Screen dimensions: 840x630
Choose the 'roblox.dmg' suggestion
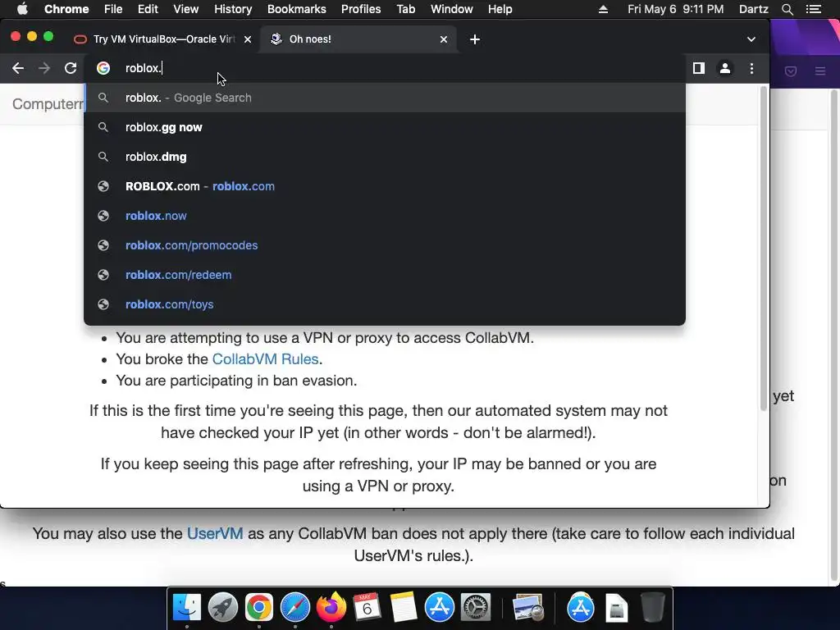point(385,157)
